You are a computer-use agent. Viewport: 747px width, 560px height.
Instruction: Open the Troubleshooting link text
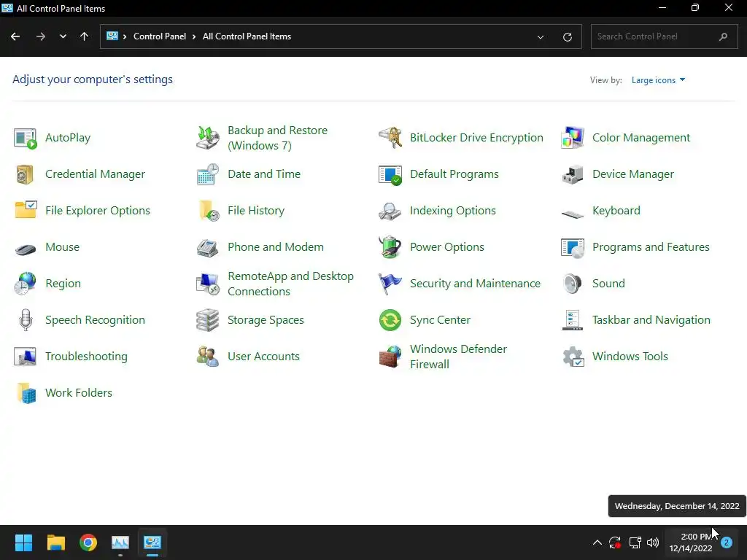(86, 356)
